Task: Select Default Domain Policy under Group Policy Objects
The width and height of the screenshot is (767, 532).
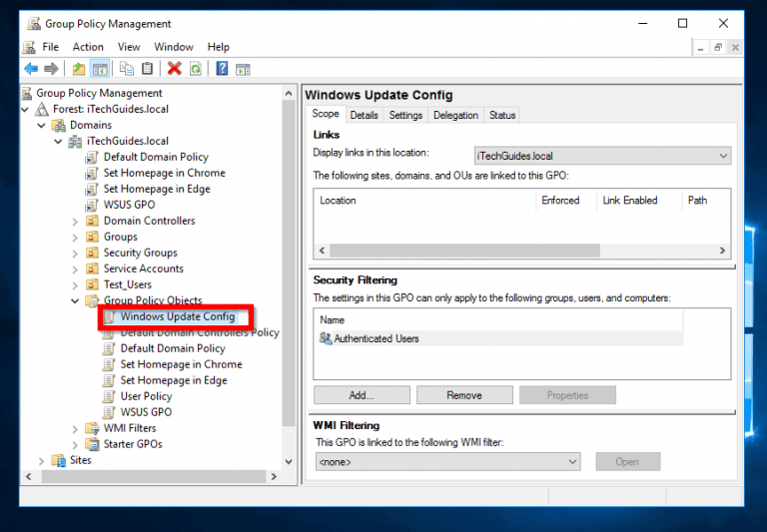Action: click(173, 348)
